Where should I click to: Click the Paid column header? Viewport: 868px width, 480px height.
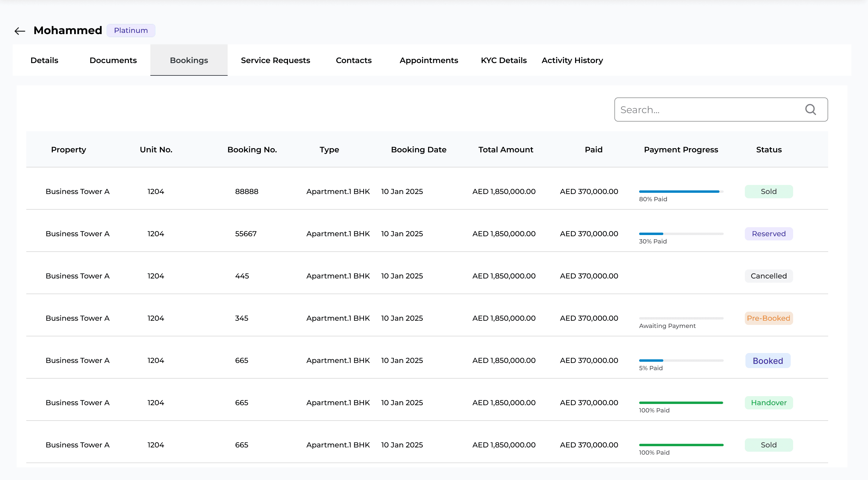(x=594, y=149)
